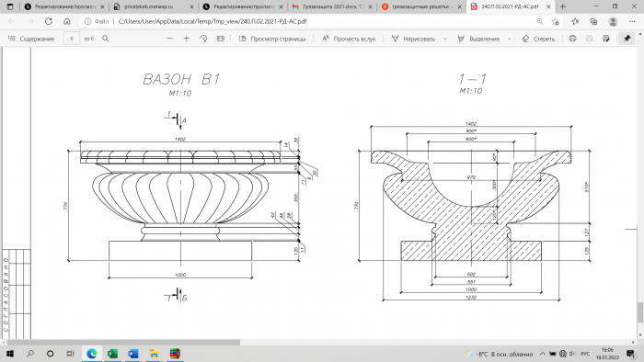This screenshot has width=644, height=362.
Task: Switch to the Грязезащита 2021.docx tab
Action: [x=332, y=6]
